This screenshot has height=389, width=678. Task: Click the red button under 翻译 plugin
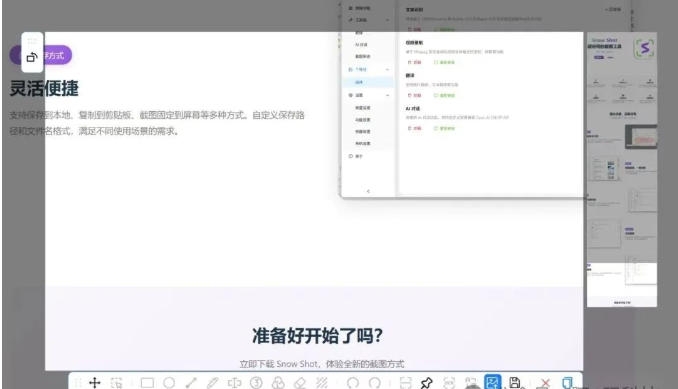pyautogui.click(x=414, y=95)
